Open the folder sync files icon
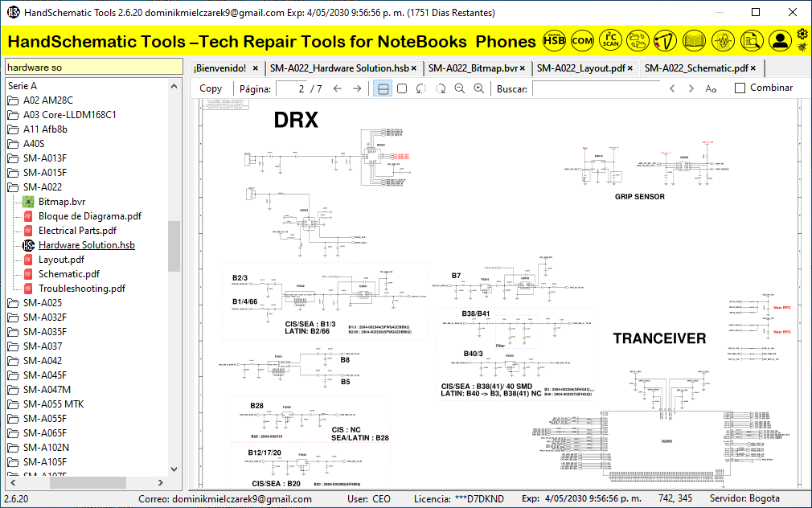The image size is (812, 508). [x=638, y=40]
